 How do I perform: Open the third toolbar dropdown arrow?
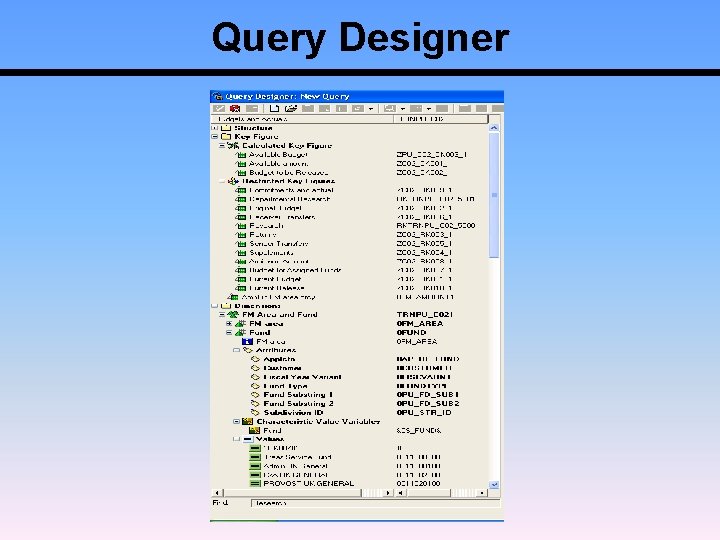pyautogui.click(x=429, y=109)
